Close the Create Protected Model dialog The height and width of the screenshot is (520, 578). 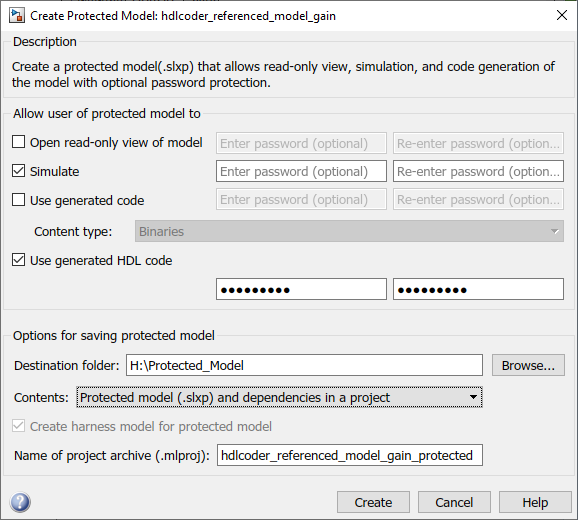[562, 15]
